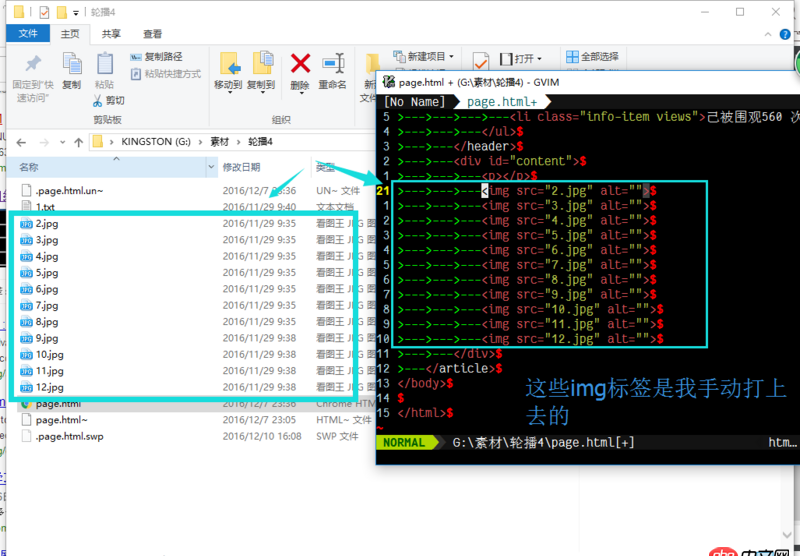Open the File tab

[28, 34]
